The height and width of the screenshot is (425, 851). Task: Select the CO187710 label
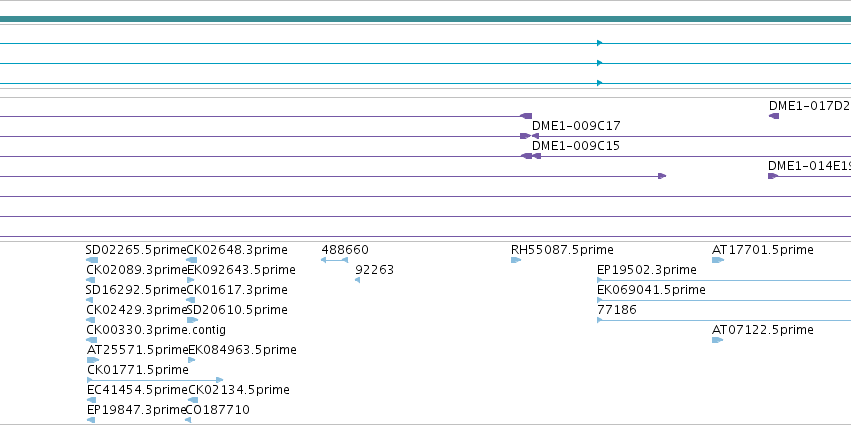[x=218, y=410]
